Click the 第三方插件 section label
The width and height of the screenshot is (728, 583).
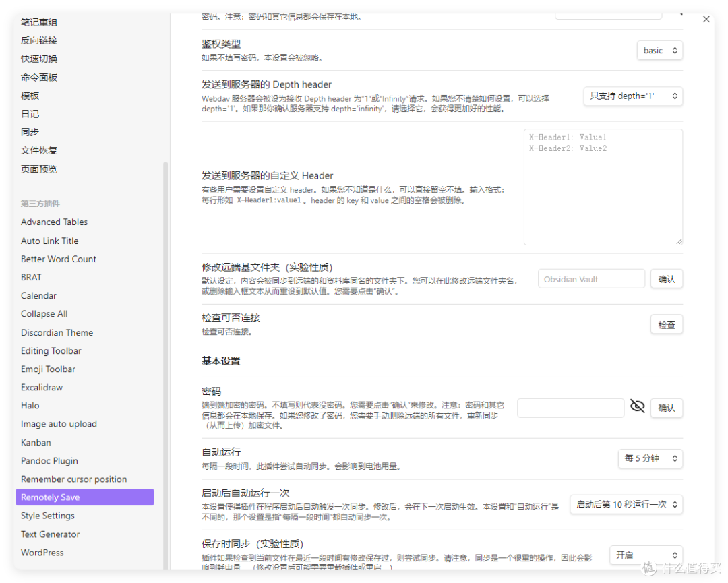coord(40,204)
